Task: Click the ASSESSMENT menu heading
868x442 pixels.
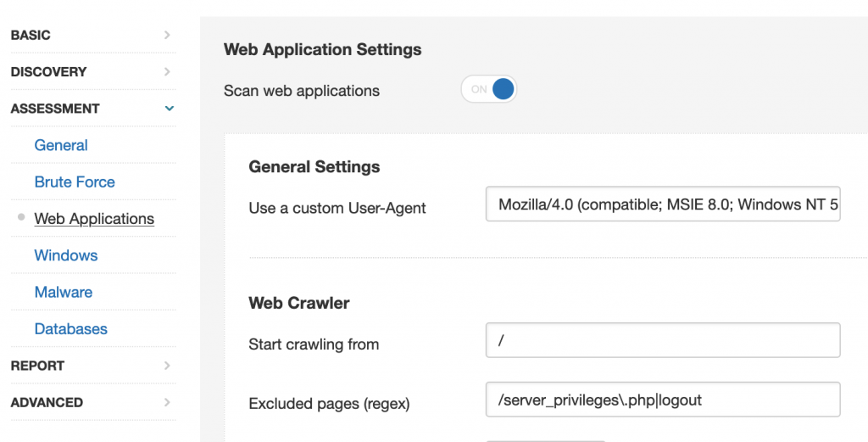Action: click(x=55, y=109)
